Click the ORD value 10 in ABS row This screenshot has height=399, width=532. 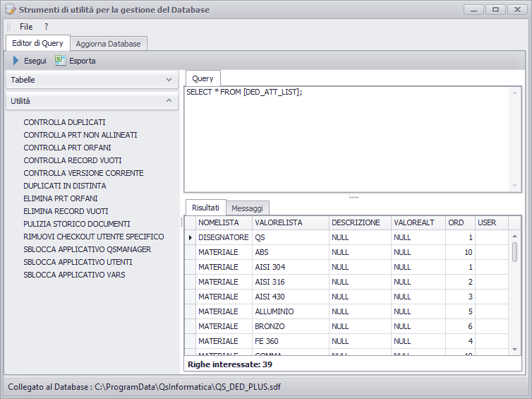coord(460,252)
